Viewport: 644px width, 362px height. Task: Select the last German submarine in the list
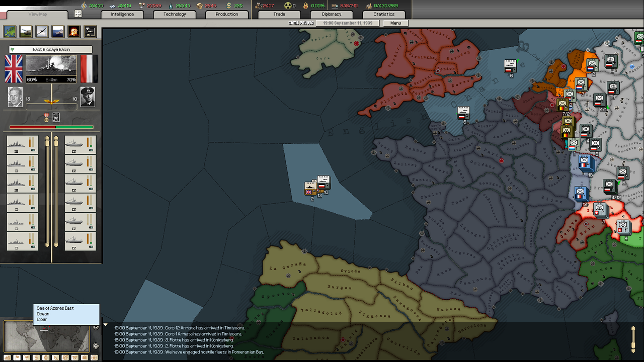click(x=80, y=241)
